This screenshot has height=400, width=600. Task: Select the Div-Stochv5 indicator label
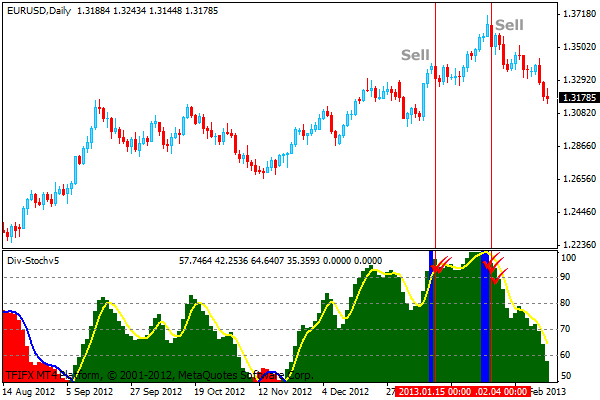click(32, 260)
